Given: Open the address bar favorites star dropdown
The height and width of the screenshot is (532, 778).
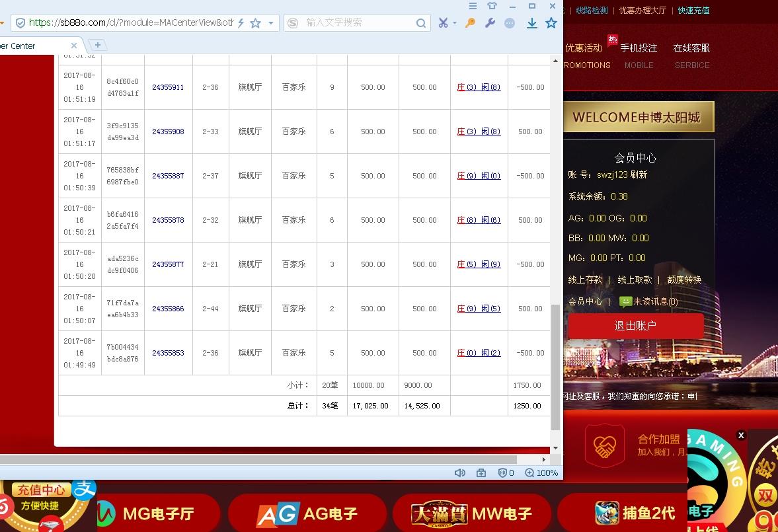Looking at the screenshot, I should point(269,22).
